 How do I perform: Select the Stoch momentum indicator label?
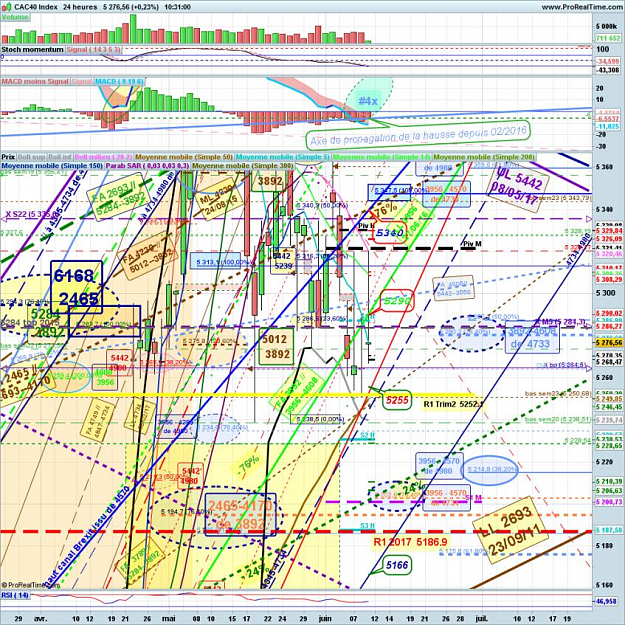pos(32,49)
